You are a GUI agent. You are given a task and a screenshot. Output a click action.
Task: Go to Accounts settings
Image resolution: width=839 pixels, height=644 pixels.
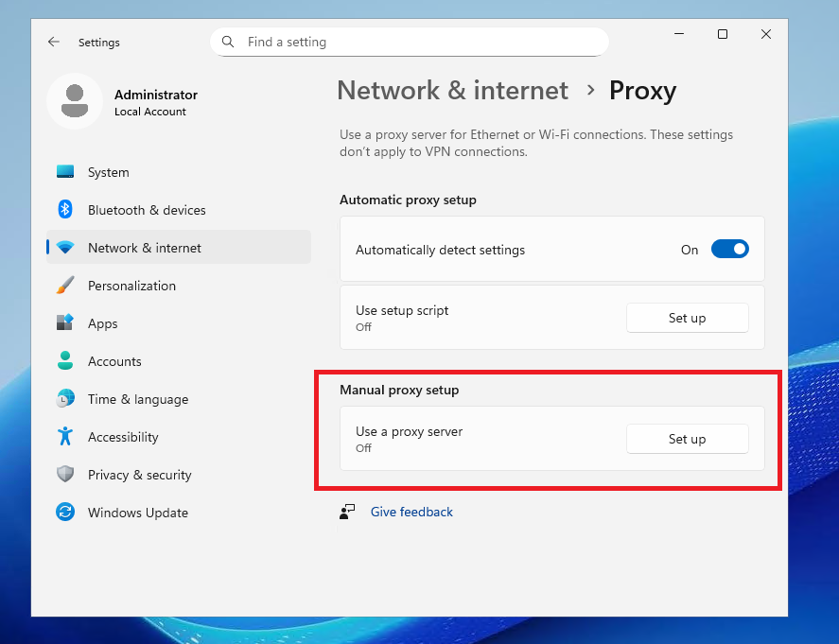click(179, 361)
